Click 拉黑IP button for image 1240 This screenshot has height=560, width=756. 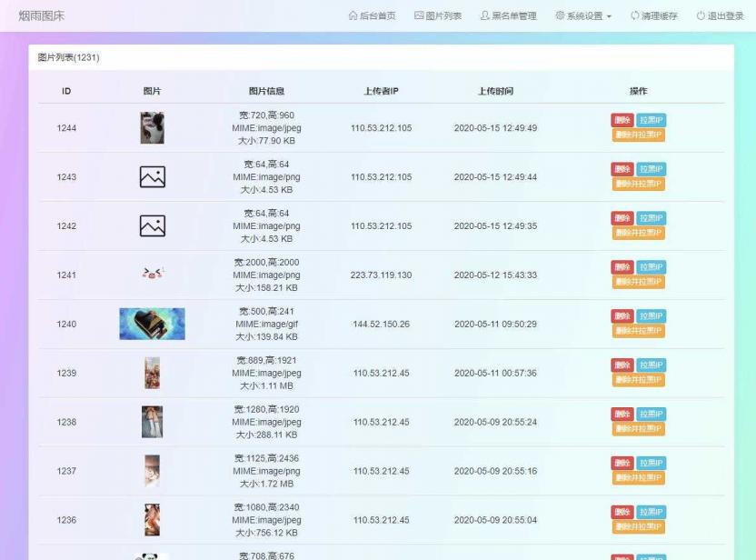(652, 315)
